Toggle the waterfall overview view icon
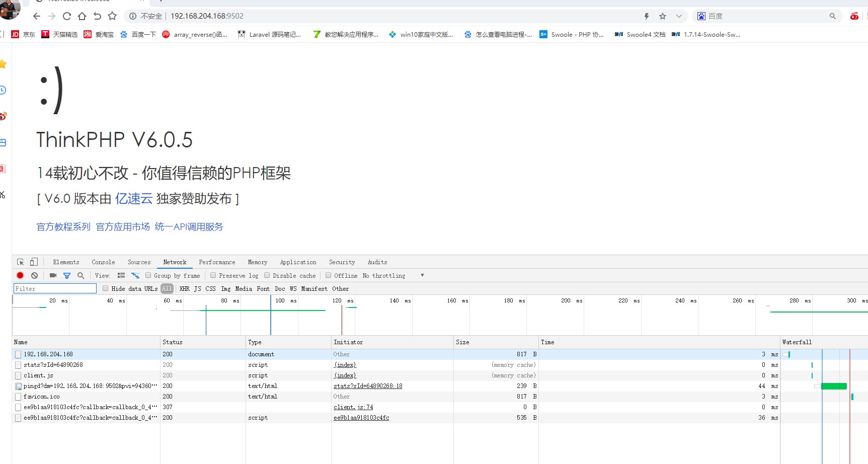Viewport: 868px width, 464px height. pyautogui.click(x=135, y=275)
